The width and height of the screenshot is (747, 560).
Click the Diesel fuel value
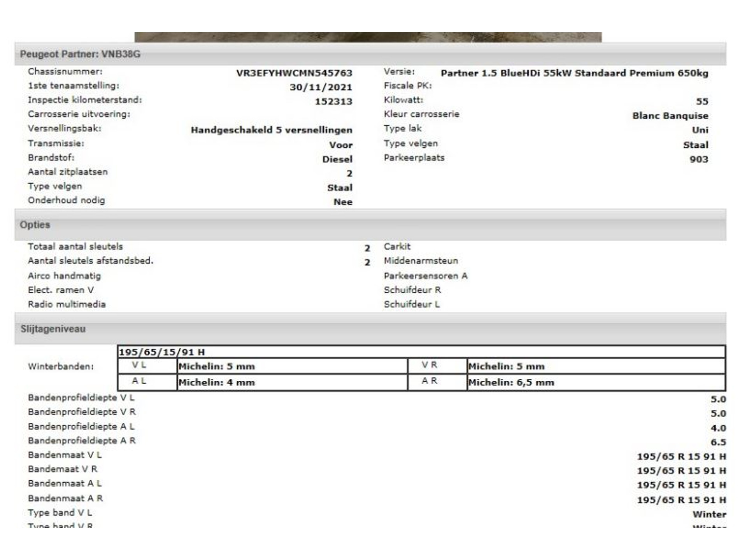point(337,159)
